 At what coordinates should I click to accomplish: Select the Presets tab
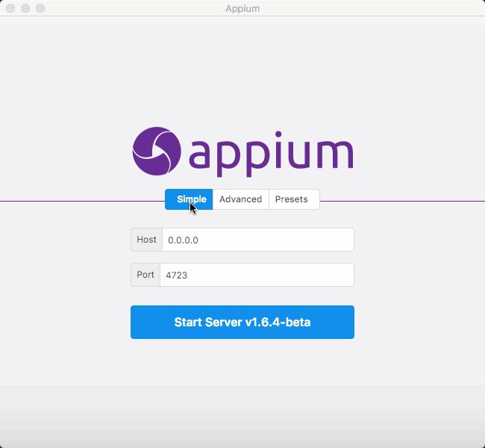pos(294,199)
